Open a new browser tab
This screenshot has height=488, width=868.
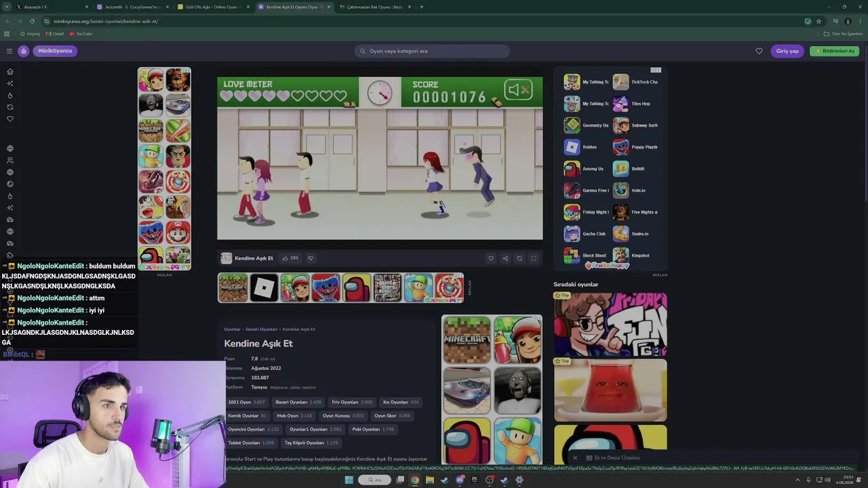click(x=422, y=7)
